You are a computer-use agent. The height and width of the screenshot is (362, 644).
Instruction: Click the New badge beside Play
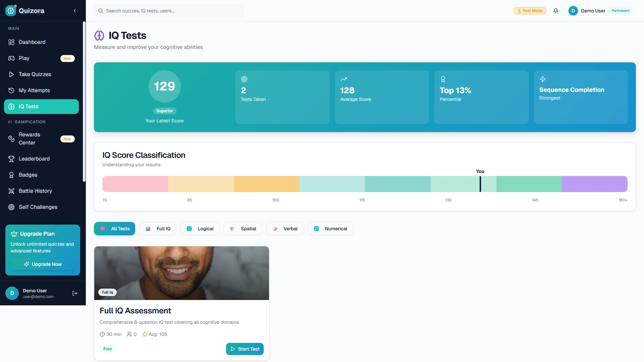67,59
